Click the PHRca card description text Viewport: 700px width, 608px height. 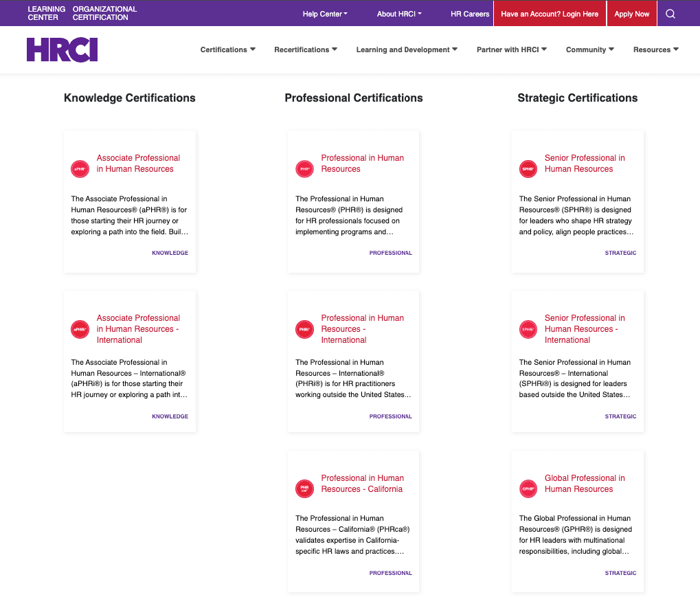[x=352, y=534]
